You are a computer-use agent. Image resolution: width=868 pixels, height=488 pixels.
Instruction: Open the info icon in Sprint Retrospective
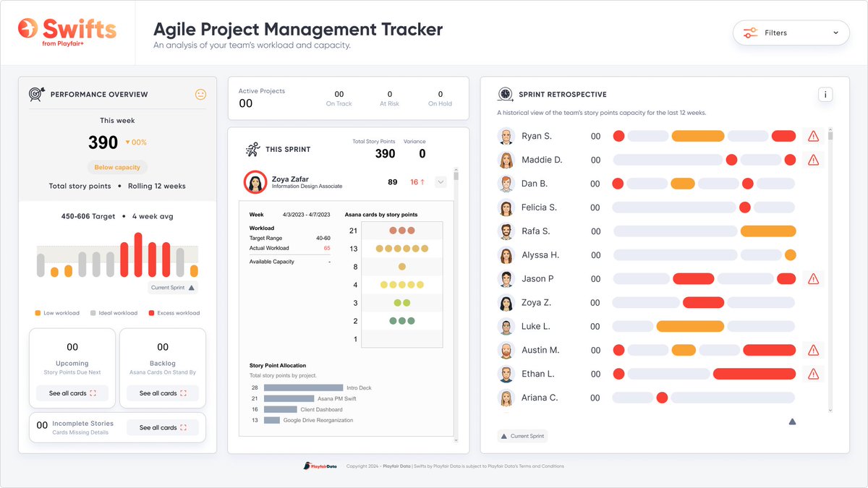click(x=825, y=94)
